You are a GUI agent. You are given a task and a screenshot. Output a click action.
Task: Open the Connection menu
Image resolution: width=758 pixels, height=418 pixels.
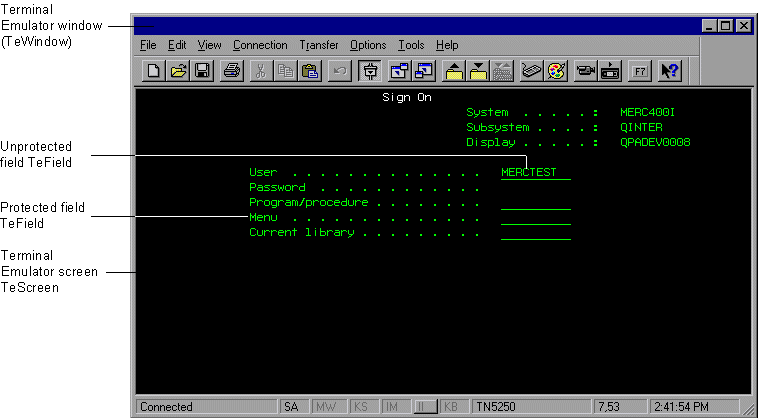pos(260,45)
